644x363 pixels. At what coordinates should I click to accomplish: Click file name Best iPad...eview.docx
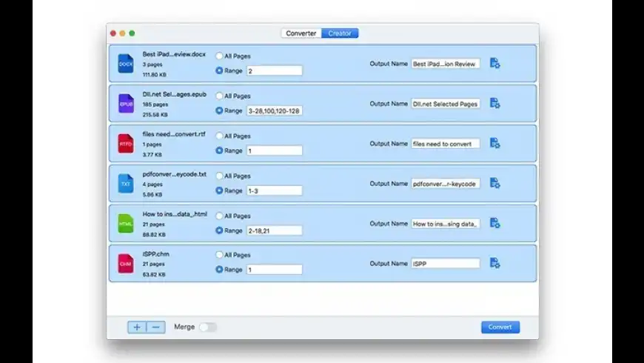pyautogui.click(x=174, y=54)
